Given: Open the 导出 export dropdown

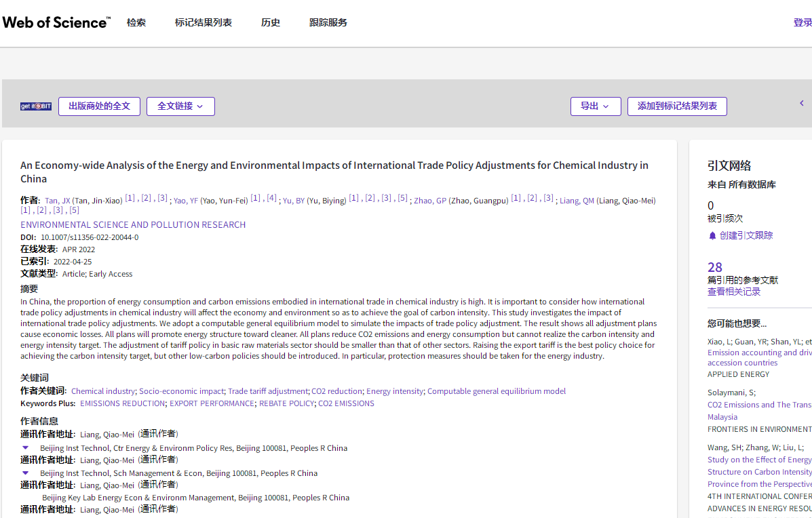Looking at the screenshot, I should point(595,106).
